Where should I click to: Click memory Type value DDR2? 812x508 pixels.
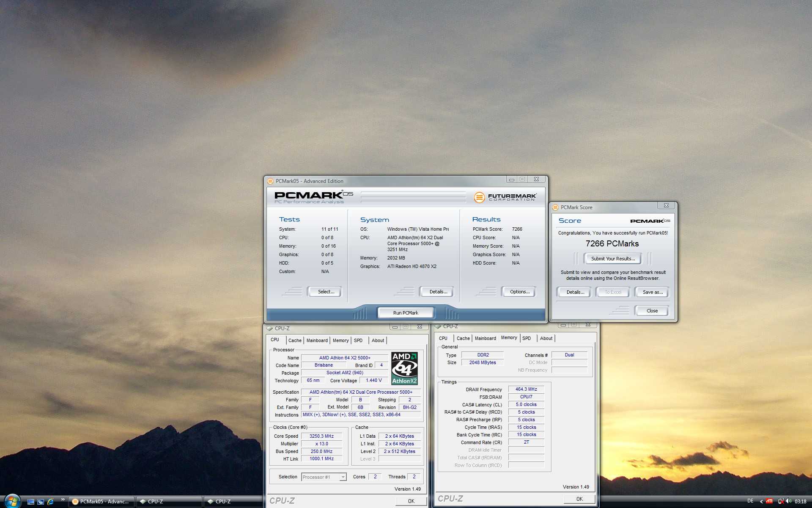click(x=483, y=355)
